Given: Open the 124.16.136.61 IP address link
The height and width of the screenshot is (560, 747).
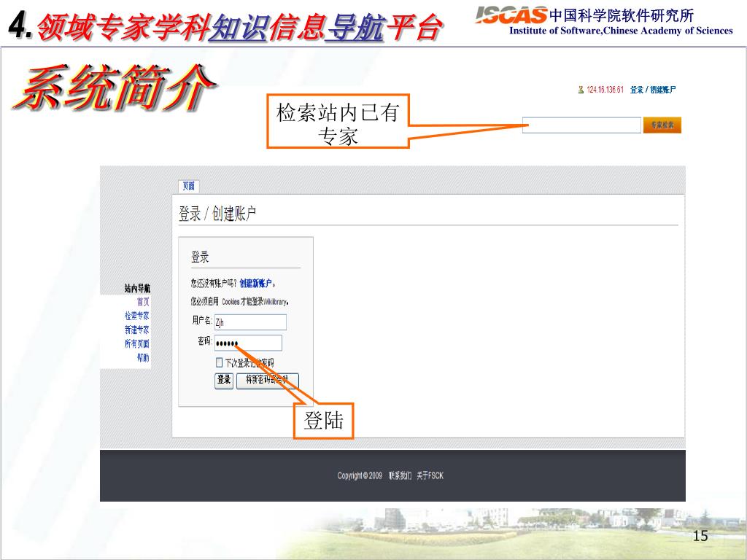Looking at the screenshot, I should click(605, 90).
